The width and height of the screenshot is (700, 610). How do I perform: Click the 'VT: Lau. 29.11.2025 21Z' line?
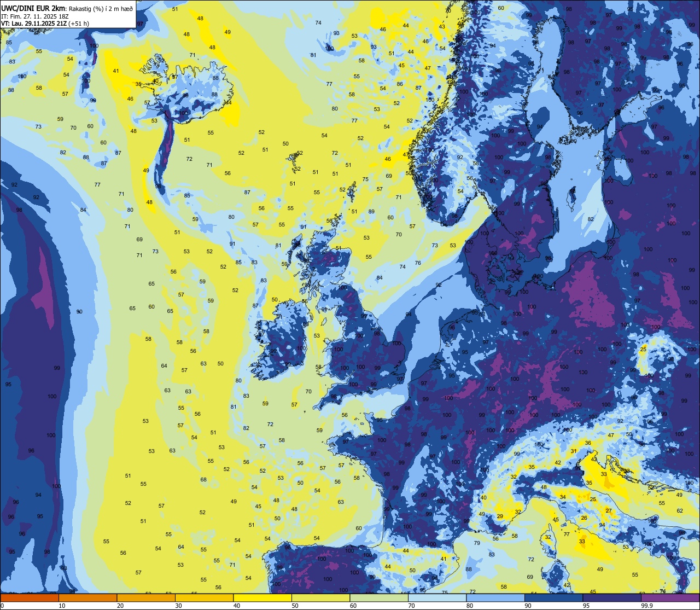click(34, 24)
